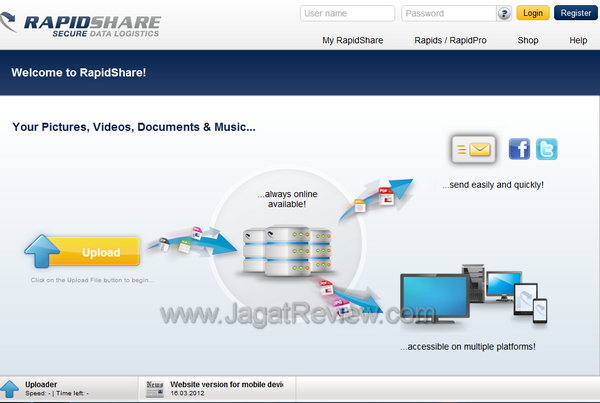Share on Twitter icon

coord(546,149)
